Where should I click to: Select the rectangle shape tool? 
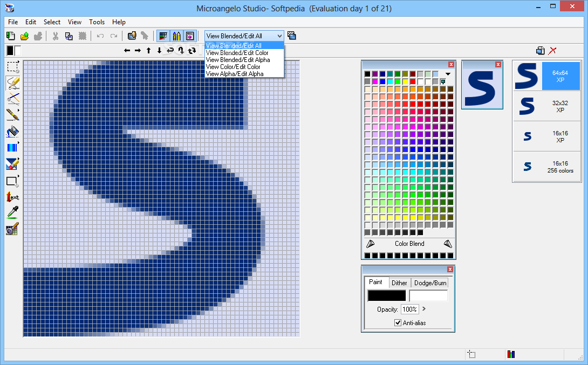click(x=13, y=181)
